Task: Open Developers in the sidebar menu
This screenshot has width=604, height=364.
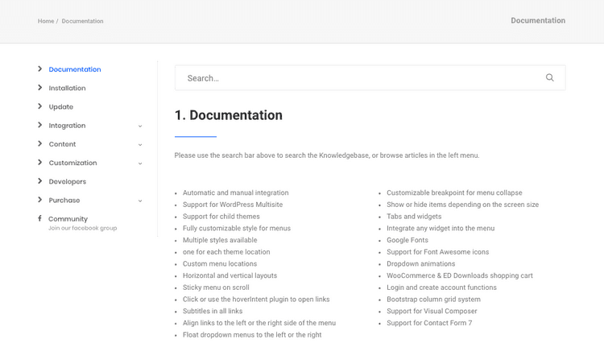Action: coord(68,181)
